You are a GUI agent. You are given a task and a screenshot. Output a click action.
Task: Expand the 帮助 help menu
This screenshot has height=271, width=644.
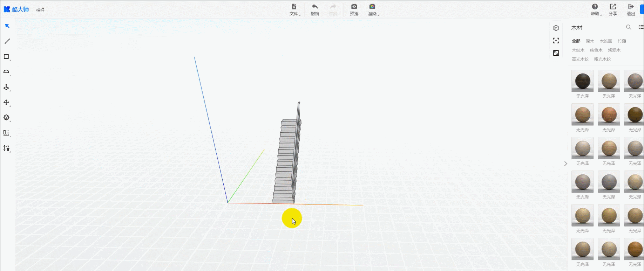595,9
